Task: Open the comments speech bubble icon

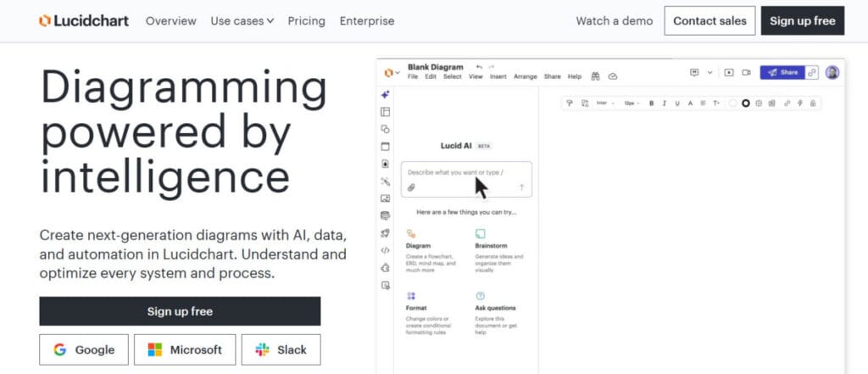Action: [694, 73]
